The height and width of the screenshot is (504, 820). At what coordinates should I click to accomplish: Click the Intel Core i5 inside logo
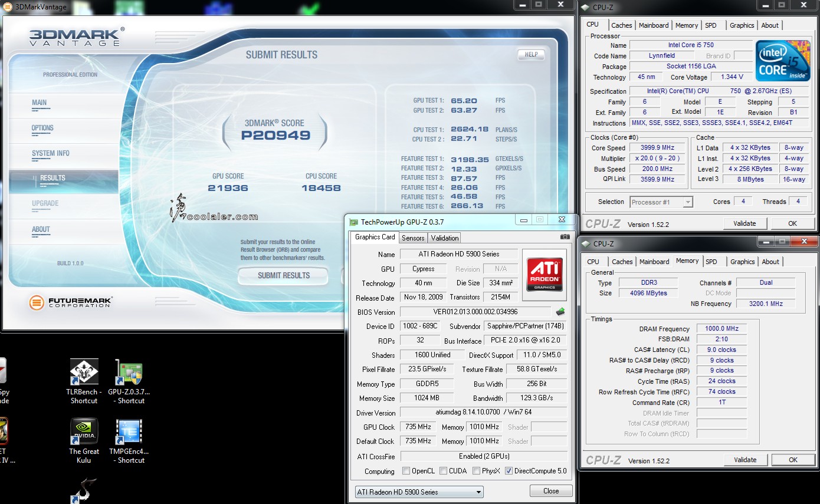pyautogui.click(x=783, y=61)
